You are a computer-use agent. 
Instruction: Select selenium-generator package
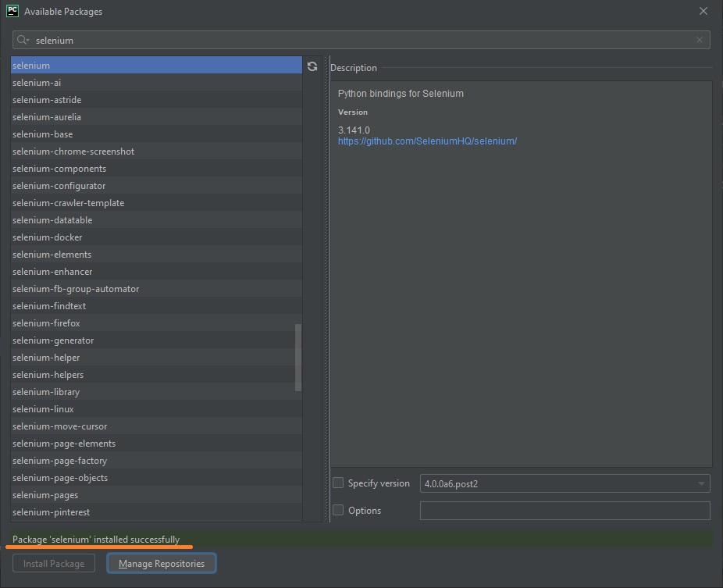[156, 340]
